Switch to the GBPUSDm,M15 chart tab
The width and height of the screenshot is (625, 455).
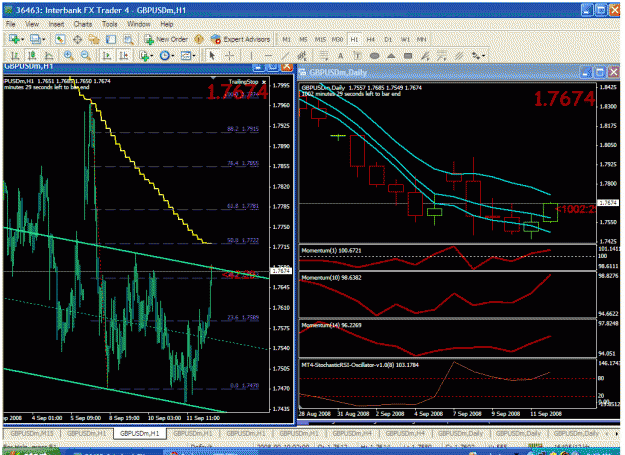tap(31, 433)
